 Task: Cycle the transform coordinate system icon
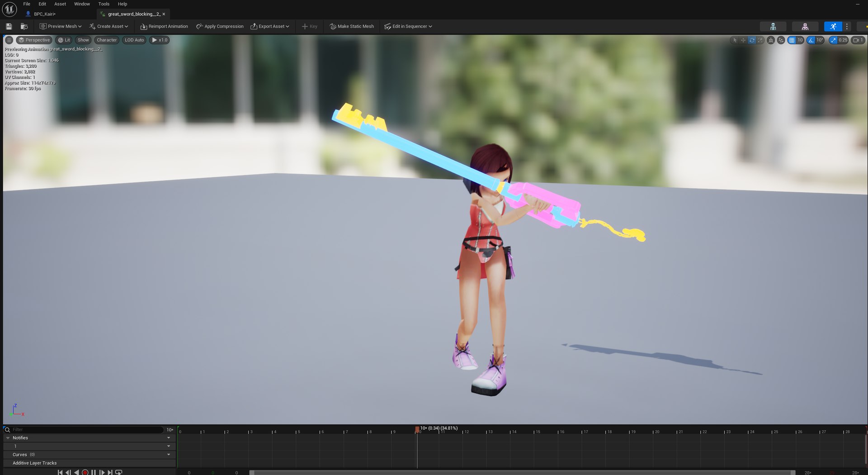(x=771, y=40)
